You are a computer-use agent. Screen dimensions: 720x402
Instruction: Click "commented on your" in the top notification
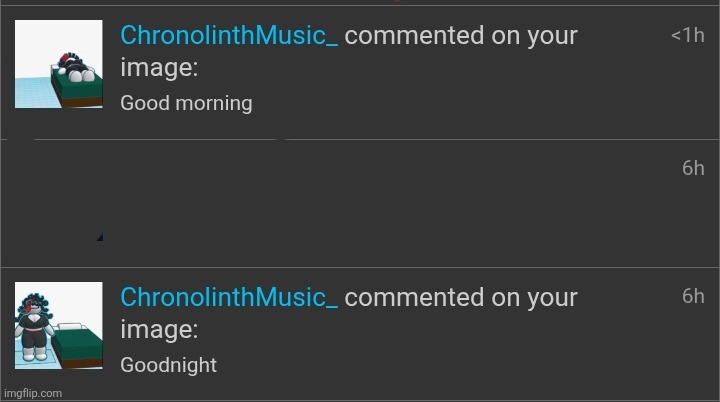coord(461,36)
